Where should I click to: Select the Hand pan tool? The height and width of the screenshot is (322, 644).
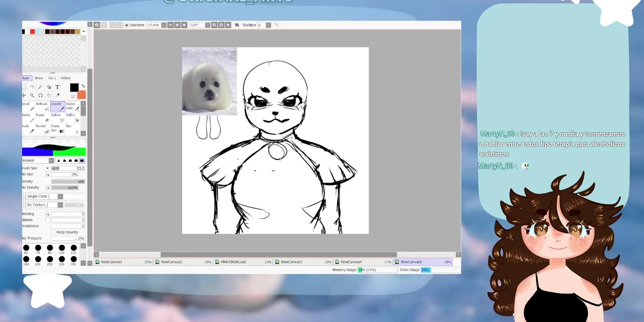point(49,95)
